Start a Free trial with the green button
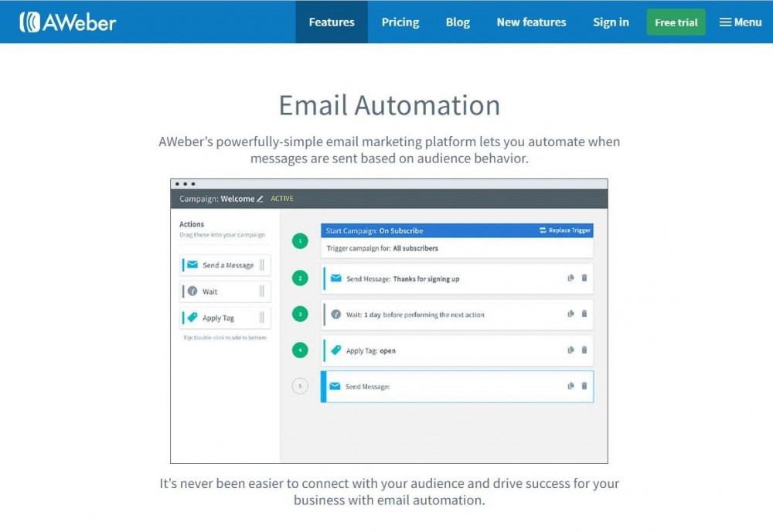Image resolution: width=773 pixels, height=532 pixels. point(676,22)
